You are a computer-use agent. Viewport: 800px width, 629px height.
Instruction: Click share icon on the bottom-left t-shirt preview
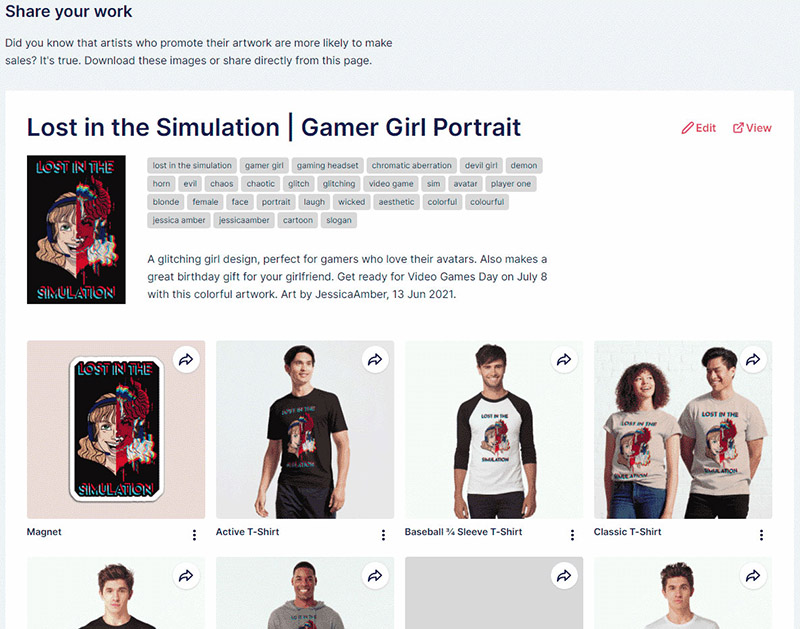point(186,576)
